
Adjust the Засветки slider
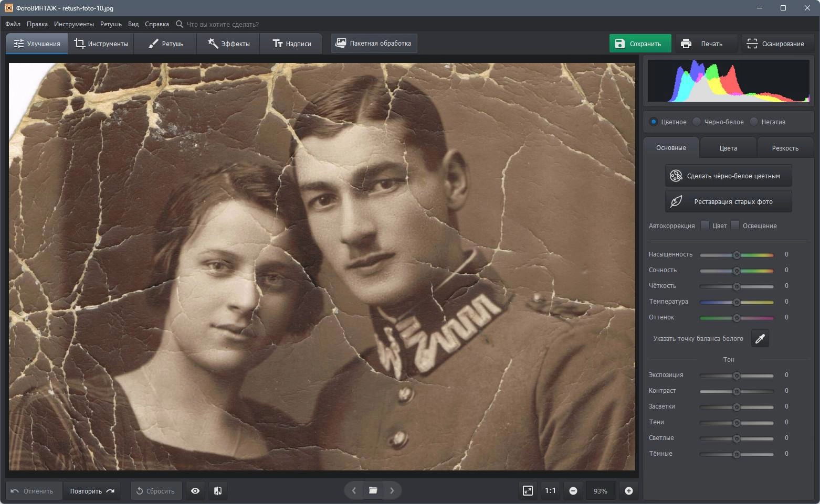tap(737, 407)
